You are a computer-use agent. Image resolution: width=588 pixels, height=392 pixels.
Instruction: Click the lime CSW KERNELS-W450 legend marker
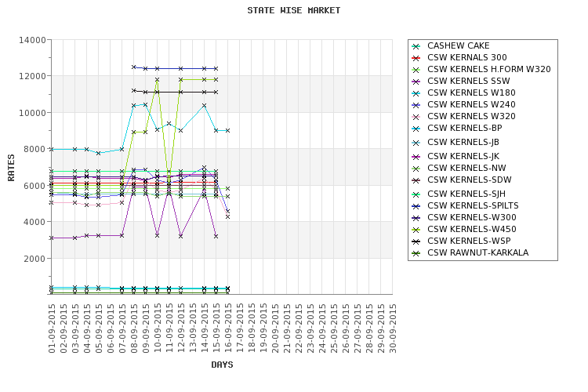pos(416,230)
